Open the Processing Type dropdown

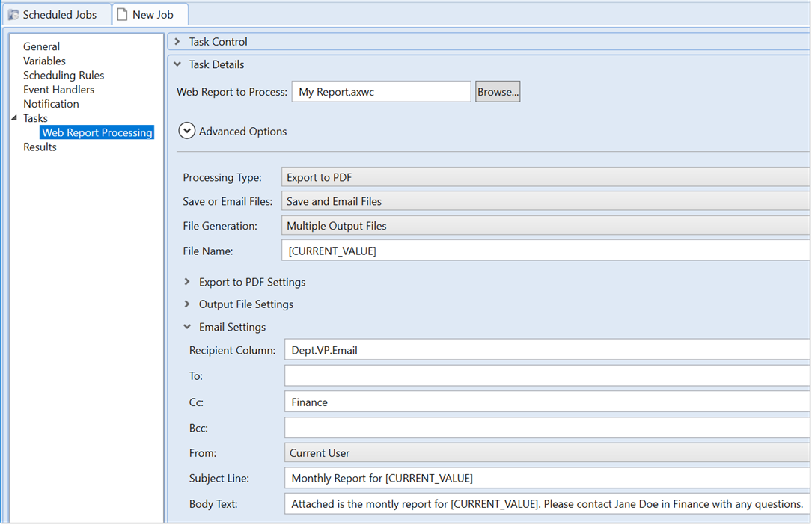point(545,178)
